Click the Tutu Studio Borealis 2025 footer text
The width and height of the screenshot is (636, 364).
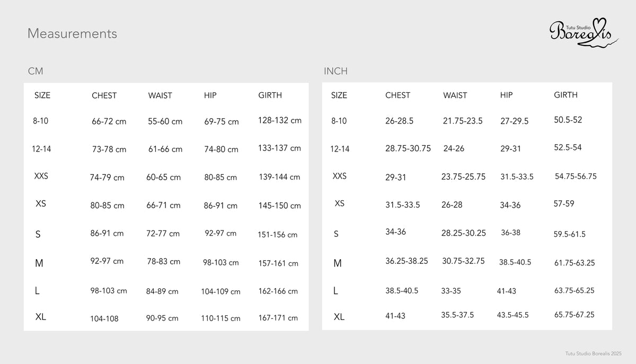(594, 353)
